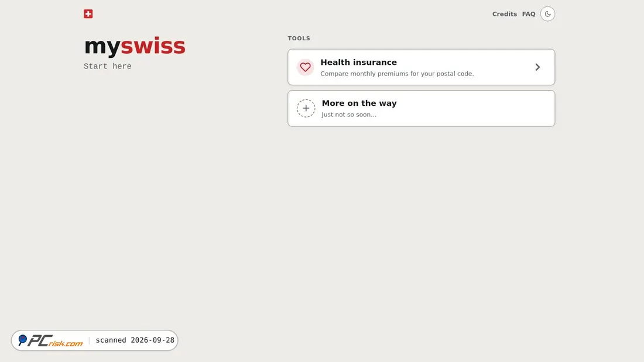Click the chevron arrow on Health insurance card
The height and width of the screenshot is (362, 644).
coord(537,67)
